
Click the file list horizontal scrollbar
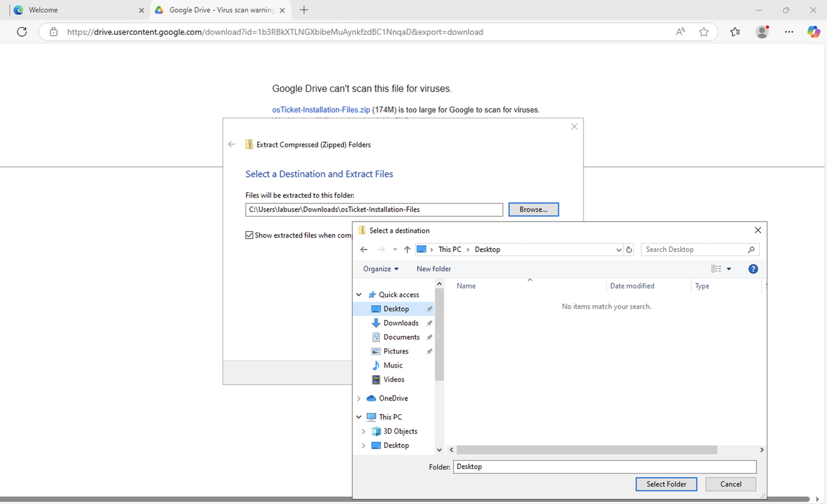point(587,450)
